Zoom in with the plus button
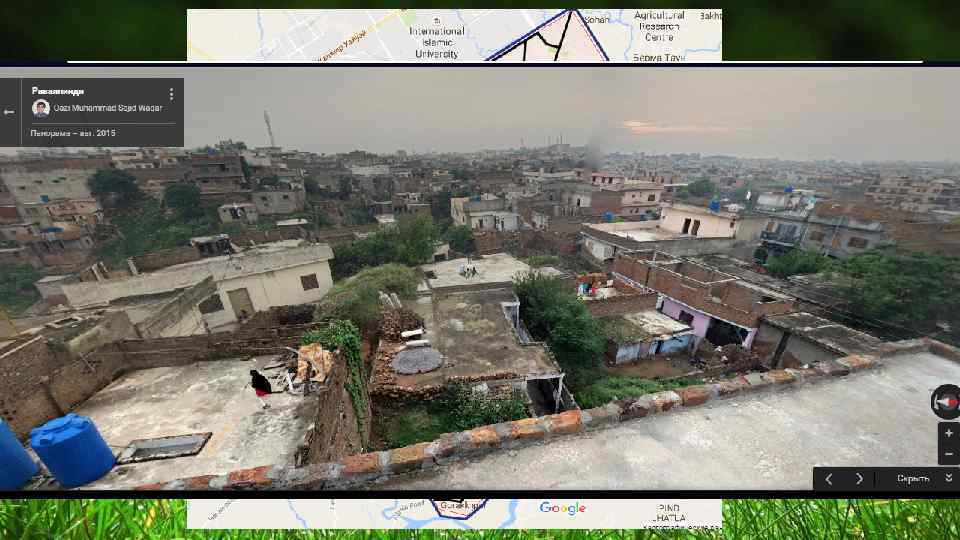Viewport: 960px width, 540px height. point(949,433)
